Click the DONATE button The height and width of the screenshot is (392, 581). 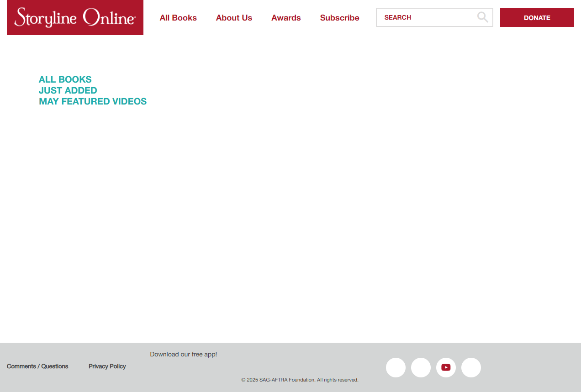click(x=537, y=17)
